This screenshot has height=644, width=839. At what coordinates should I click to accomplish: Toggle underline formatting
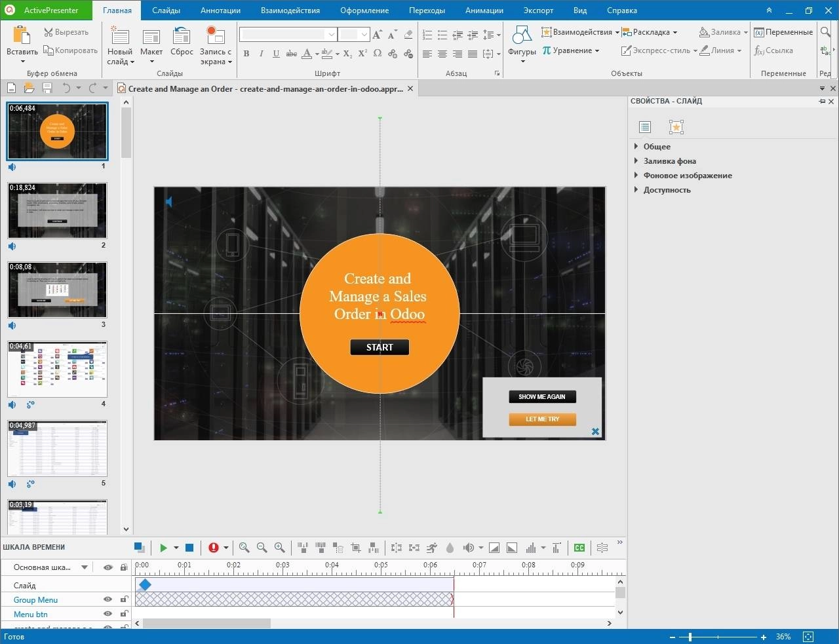click(x=276, y=54)
